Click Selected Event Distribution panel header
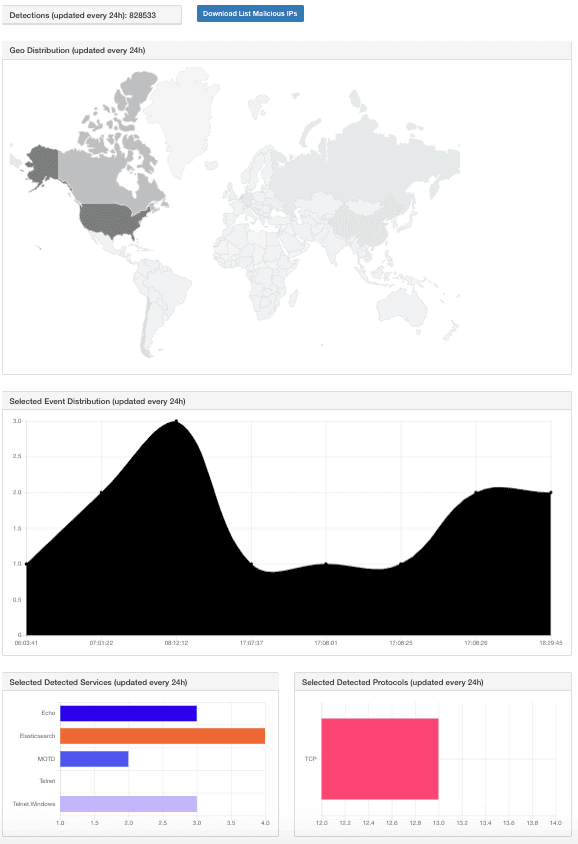Image resolution: width=578 pixels, height=844 pixels. [287, 401]
